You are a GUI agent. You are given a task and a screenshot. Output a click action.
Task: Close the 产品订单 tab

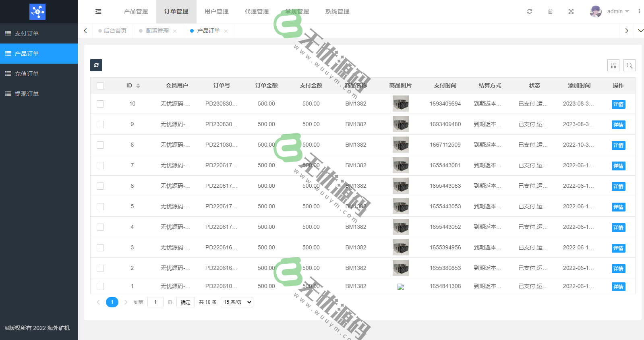tap(226, 31)
